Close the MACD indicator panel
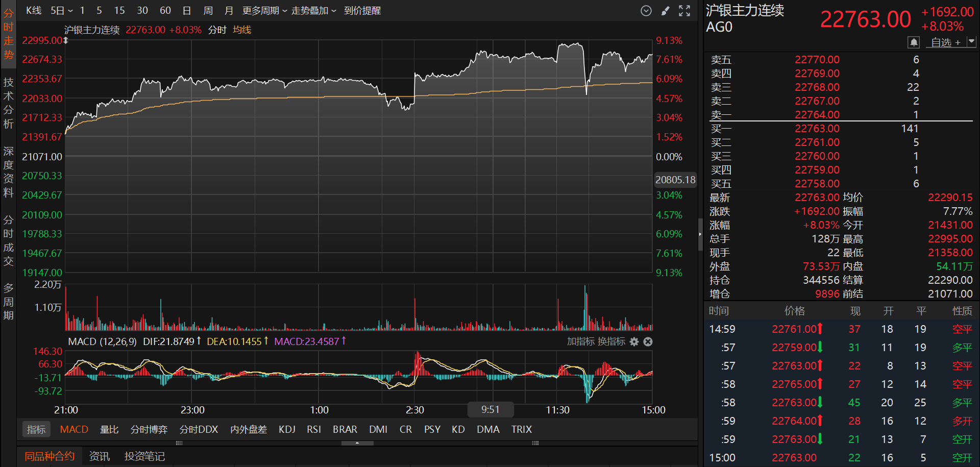The image size is (980, 467). point(648,341)
